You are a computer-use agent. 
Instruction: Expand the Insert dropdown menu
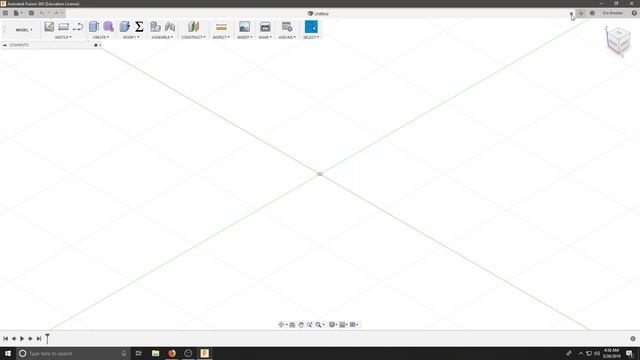[244, 37]
